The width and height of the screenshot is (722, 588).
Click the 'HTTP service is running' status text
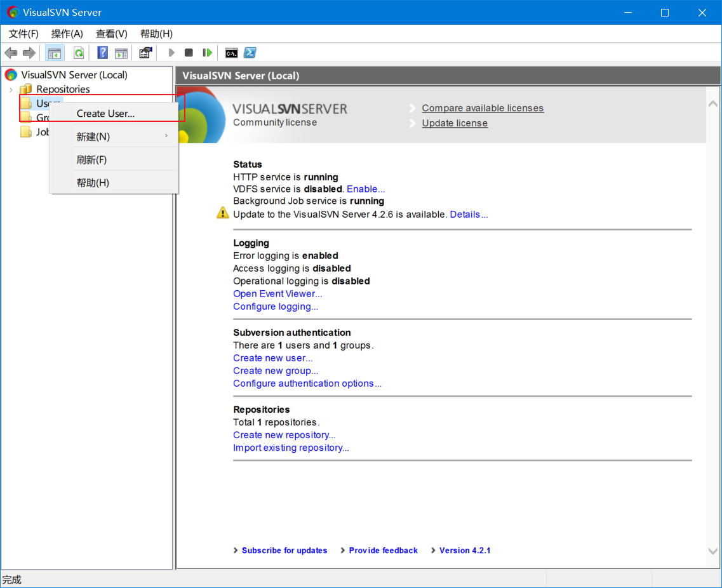[x=286, y=177]
